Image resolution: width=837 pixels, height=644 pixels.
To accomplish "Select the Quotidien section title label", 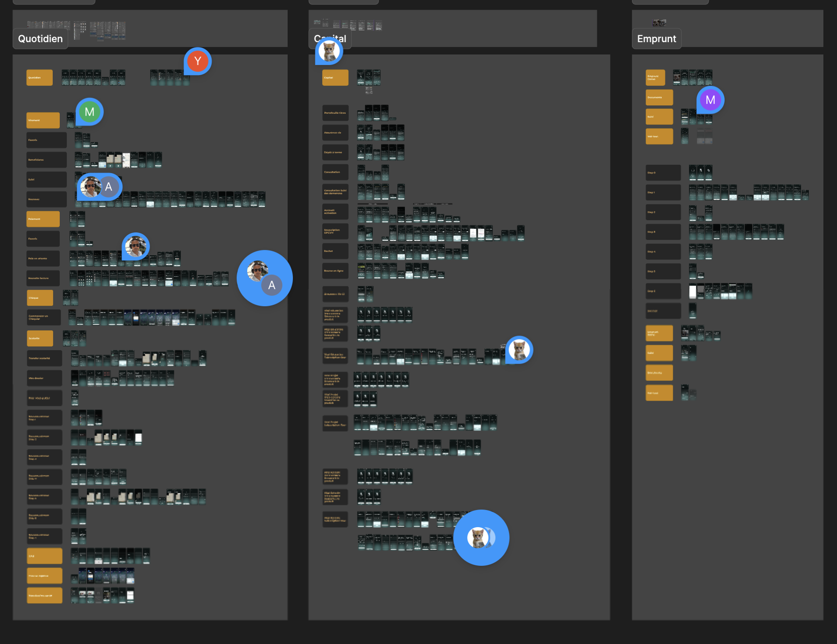I will click(40, 39).
